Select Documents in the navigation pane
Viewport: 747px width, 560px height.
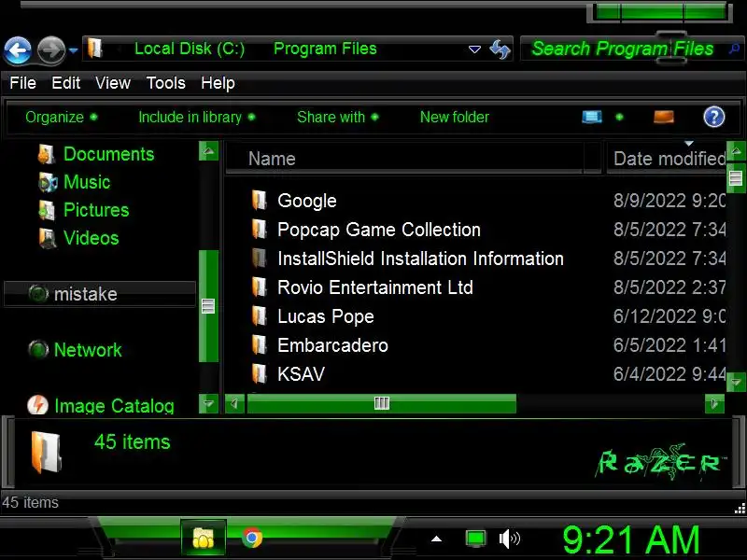coord(109,154)
